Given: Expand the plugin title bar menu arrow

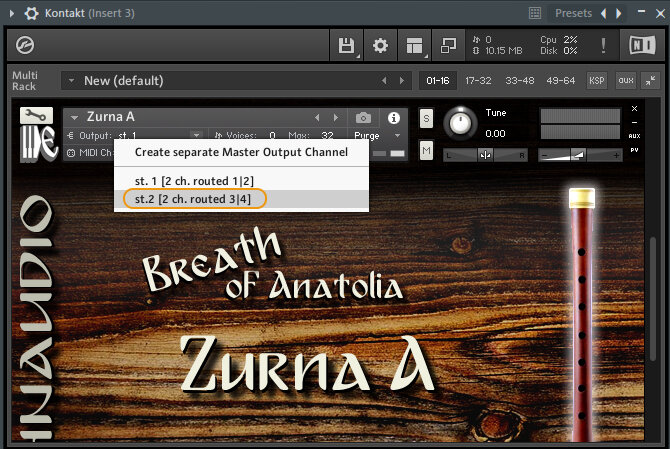Looking at the screenshot, I should pyautogui.click(x=12, y=13).
